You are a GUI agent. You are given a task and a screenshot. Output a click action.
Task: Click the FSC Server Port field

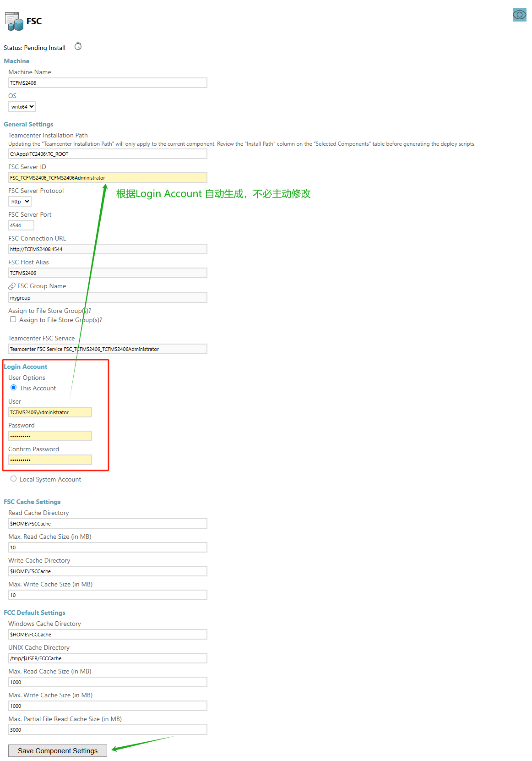point(21,225)
